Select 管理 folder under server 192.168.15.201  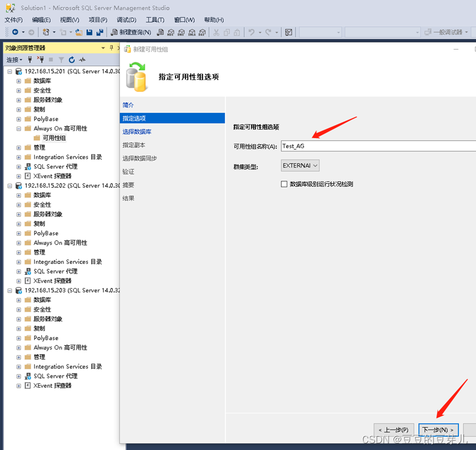click(39, 148)
